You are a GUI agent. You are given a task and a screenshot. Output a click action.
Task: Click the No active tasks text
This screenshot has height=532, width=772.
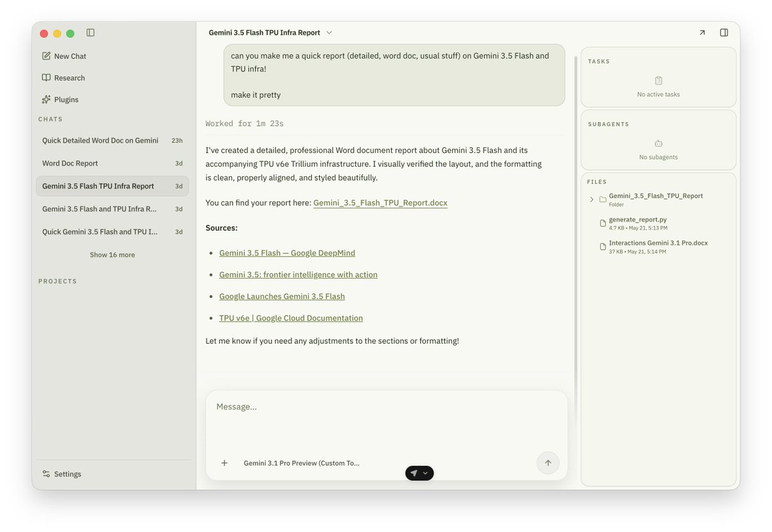[659, 95]
